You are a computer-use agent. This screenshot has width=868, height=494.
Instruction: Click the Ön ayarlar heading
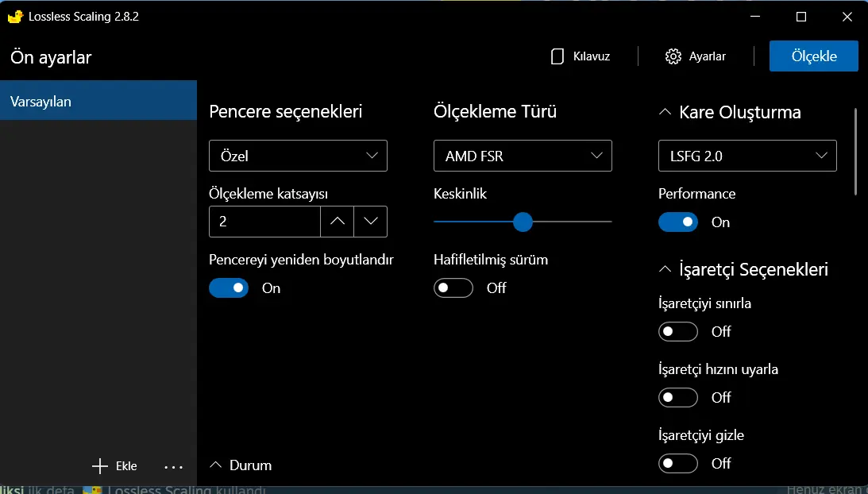click(x=51, y=57)
